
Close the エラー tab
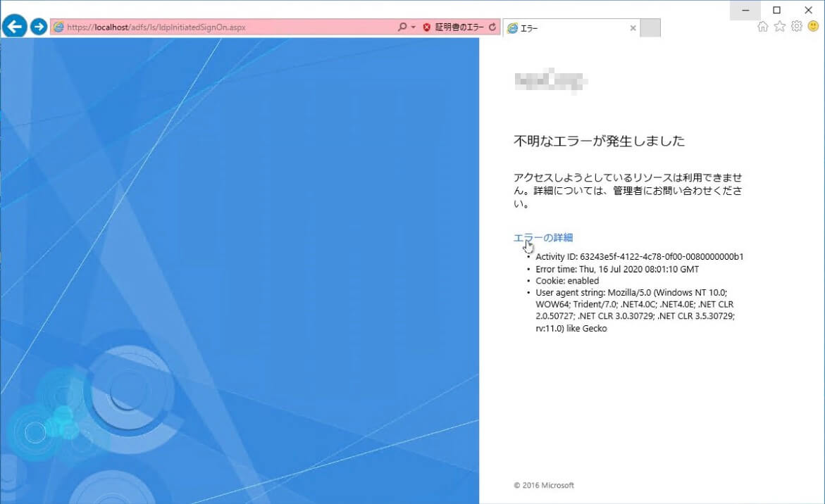(633, 28)
